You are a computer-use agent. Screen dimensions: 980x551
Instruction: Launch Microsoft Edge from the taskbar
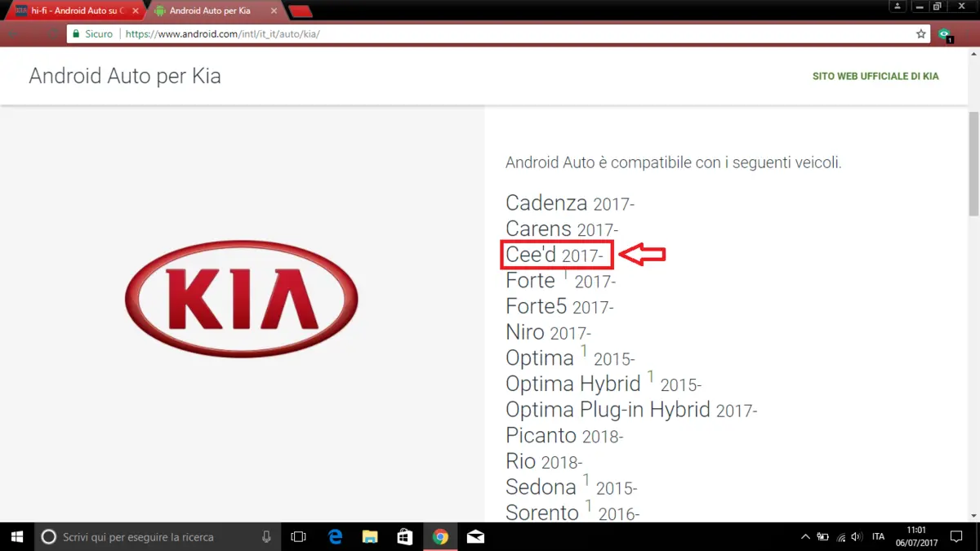335,536
